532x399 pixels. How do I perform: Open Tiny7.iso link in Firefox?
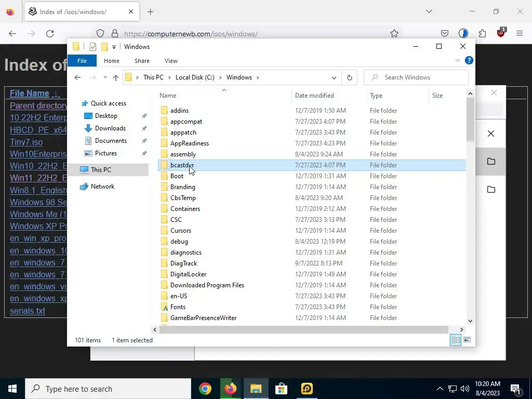pos(26,142)
